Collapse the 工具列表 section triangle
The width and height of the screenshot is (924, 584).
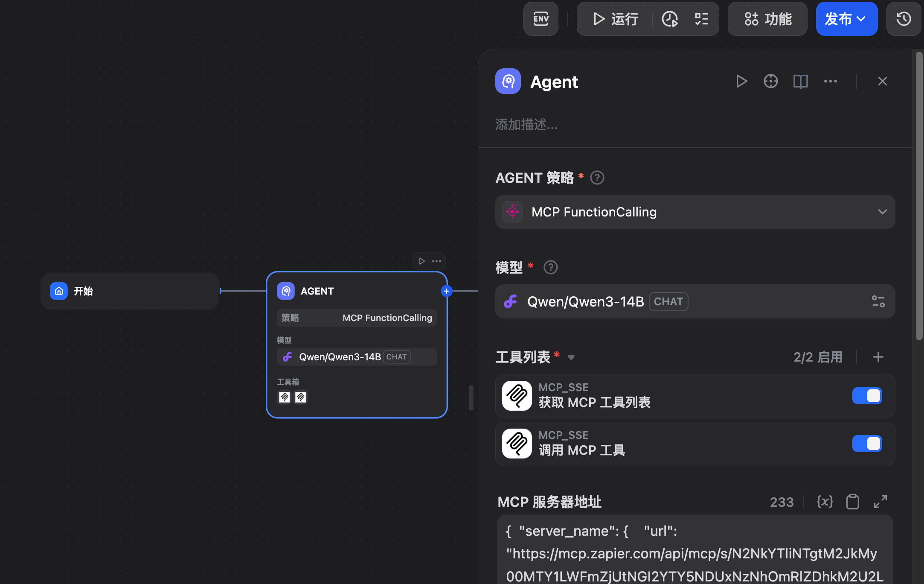pyautogui.click(x=571, y=357)
